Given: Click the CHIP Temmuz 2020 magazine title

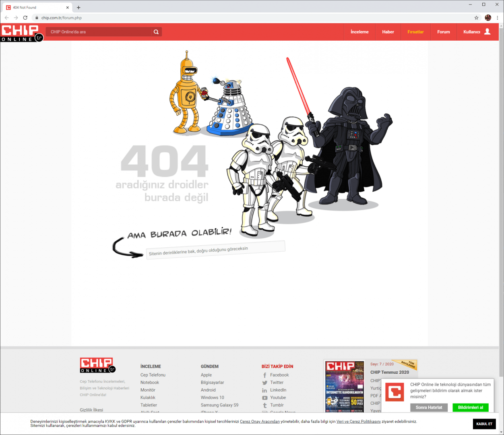Looking at the screenshot, I should tap(390, 372).
